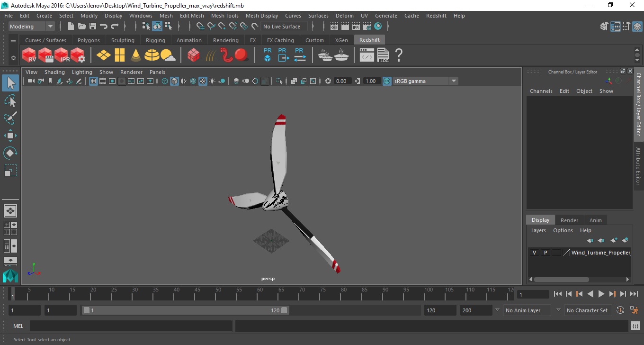Create Redshift spot light cone icon
The height and width of the screenshot is (345, 644).
click(136, 55)
